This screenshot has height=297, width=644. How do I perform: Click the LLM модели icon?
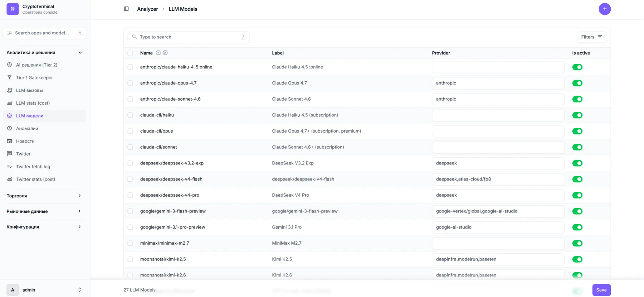tap(10, 116)
